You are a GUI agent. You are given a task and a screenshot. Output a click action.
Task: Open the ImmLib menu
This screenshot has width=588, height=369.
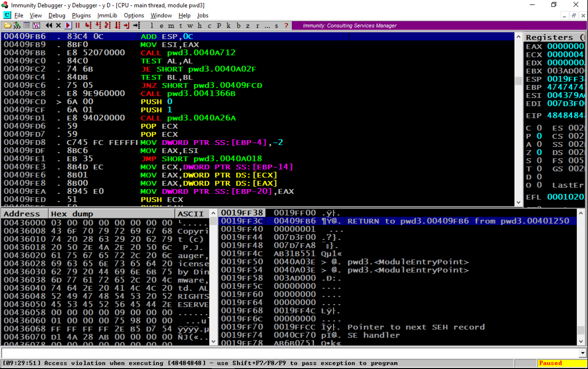(107, 15)
